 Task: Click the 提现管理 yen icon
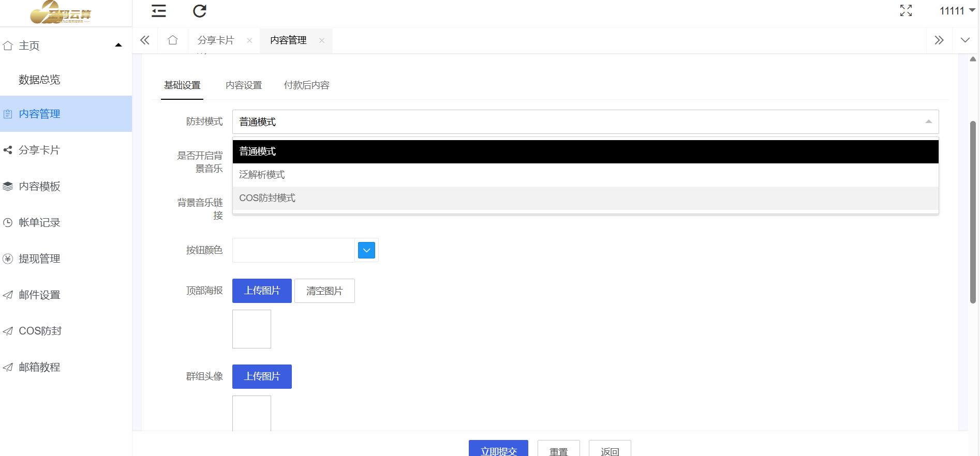[8, 259]
